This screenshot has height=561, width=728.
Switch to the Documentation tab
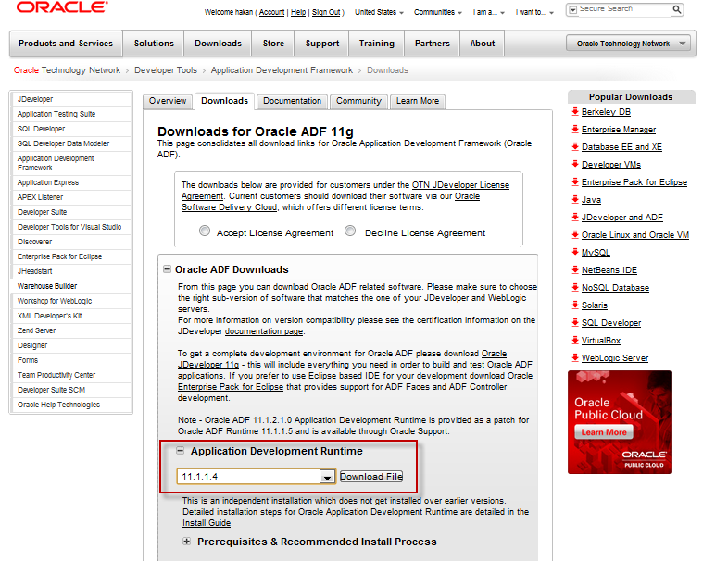[x=292, y=101]
